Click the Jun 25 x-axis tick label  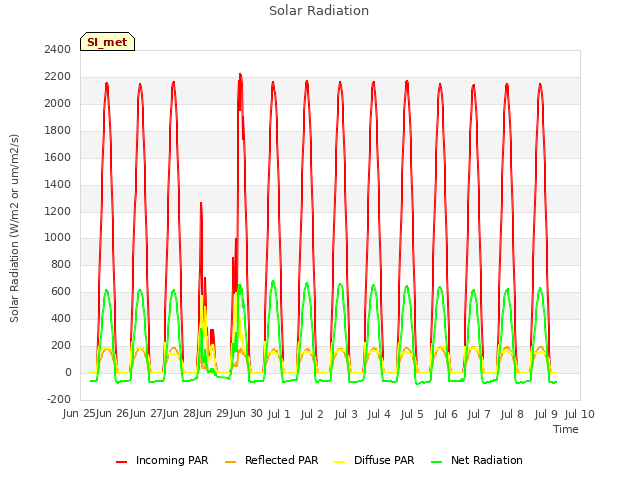tap(80, 413)
